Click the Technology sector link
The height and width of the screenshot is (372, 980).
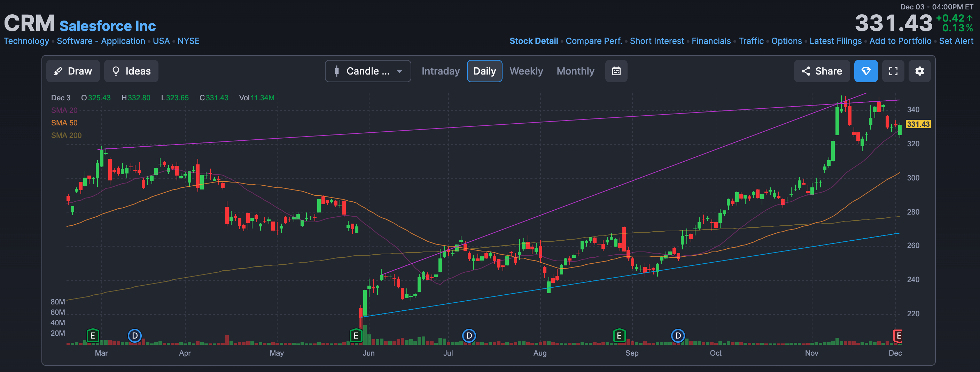point(26,41)
